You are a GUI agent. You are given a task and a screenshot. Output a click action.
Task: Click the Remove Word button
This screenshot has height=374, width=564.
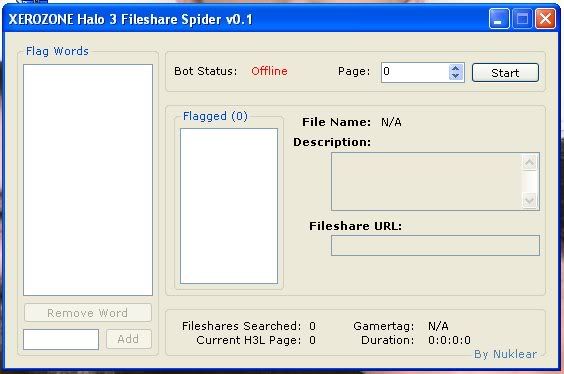(x=88, y=313)
